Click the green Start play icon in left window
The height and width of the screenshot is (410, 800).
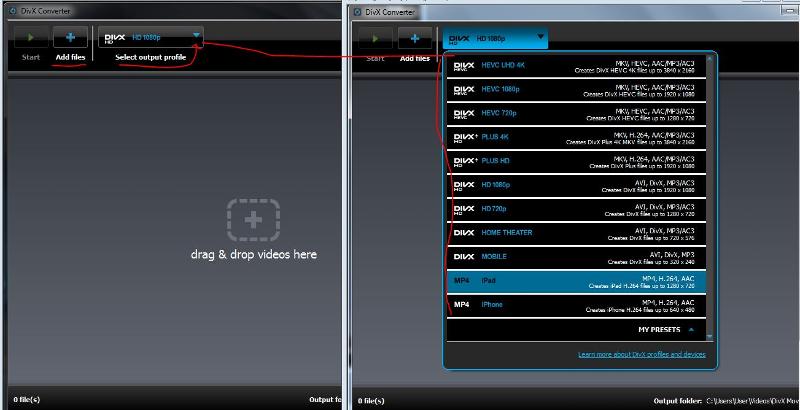click(x=29, y=38)
